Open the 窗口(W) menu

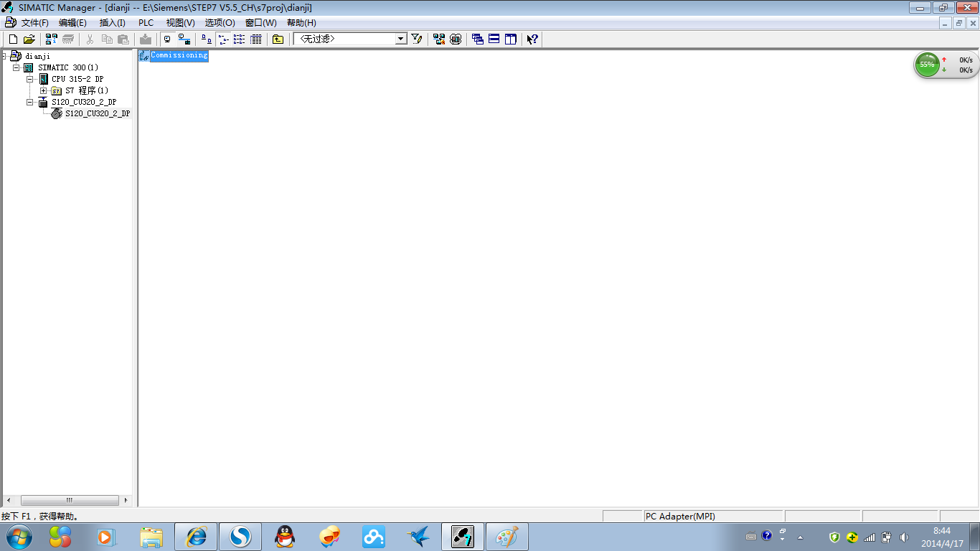[x=260, y=23]
